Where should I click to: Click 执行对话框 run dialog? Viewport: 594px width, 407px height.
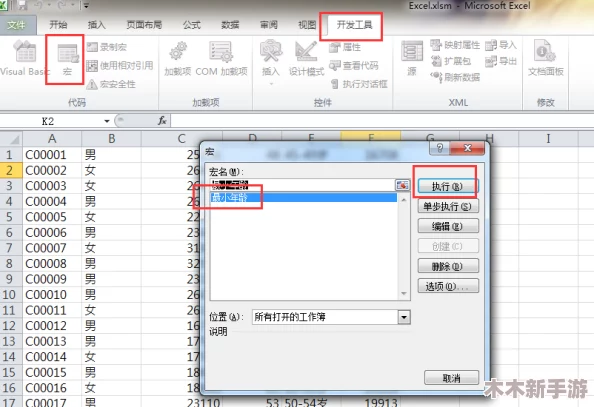tap(359, 84)
